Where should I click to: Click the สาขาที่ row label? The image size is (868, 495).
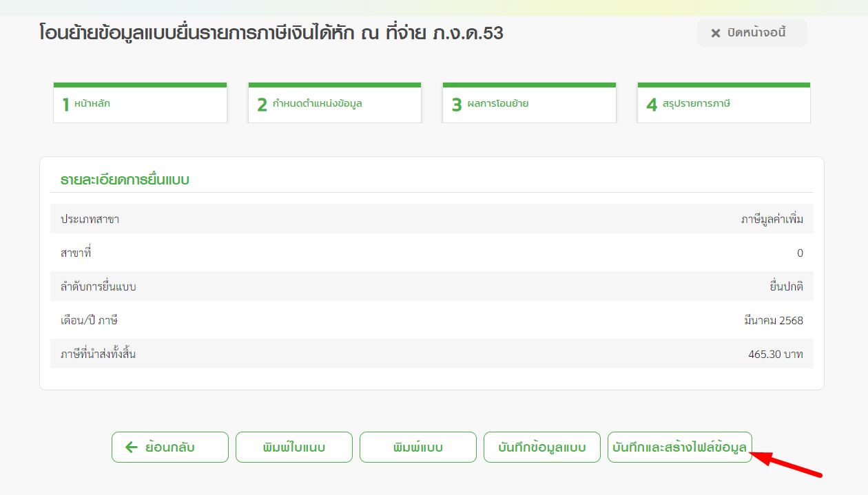tap(76, 253)
